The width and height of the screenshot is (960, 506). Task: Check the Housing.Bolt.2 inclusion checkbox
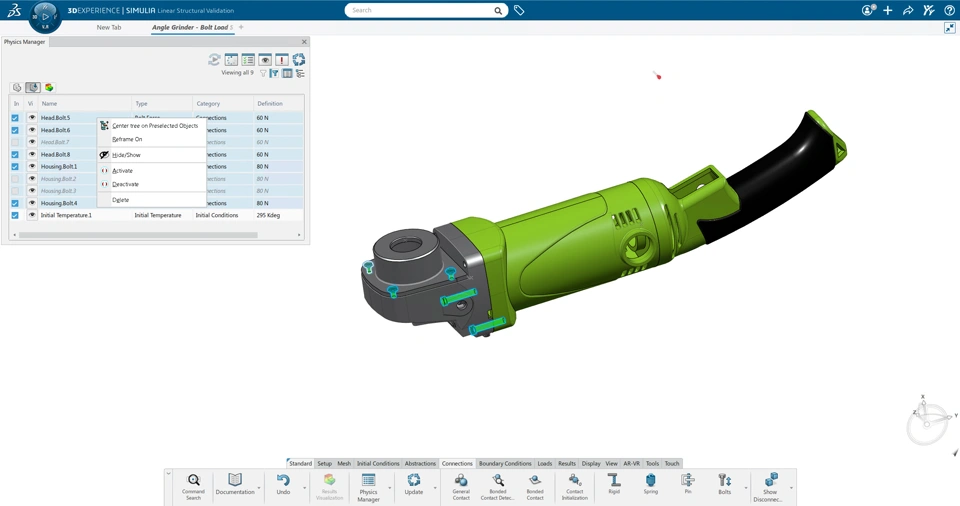click(15, 179)
